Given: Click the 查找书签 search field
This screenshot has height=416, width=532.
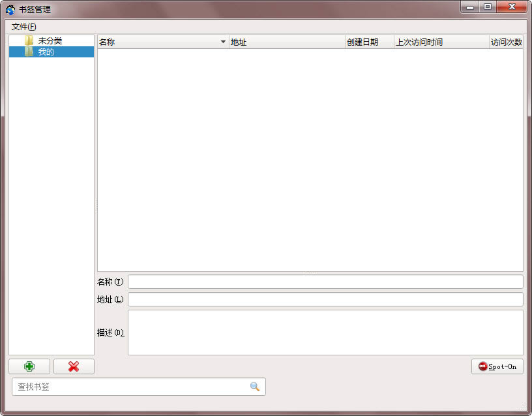Looking at the screenshot, I should coord(139,387).
